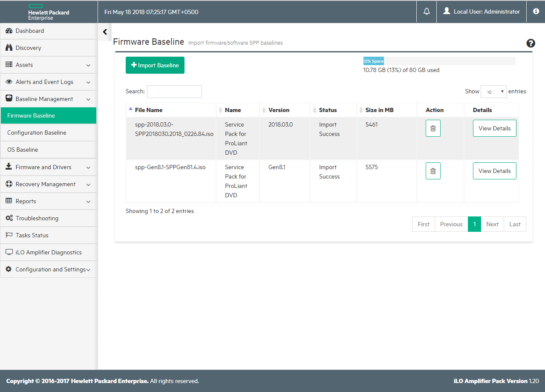The width and height of the screenshot is (545, 392).
Task: Collapse the sidebar with the arrow icon
Action: [105, 32]
